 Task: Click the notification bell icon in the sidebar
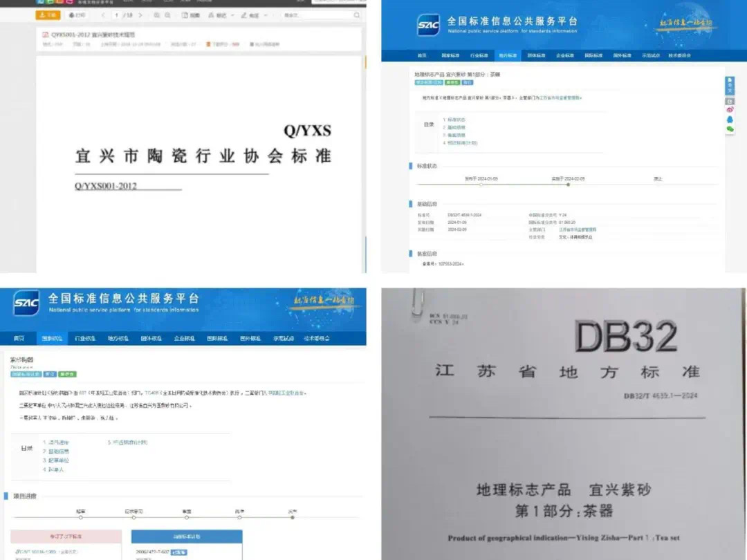pos(730,120)
